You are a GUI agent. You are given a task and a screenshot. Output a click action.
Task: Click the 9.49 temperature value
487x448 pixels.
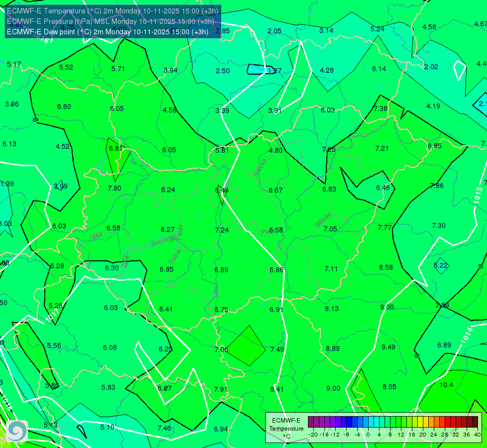(x=388, y=347)
